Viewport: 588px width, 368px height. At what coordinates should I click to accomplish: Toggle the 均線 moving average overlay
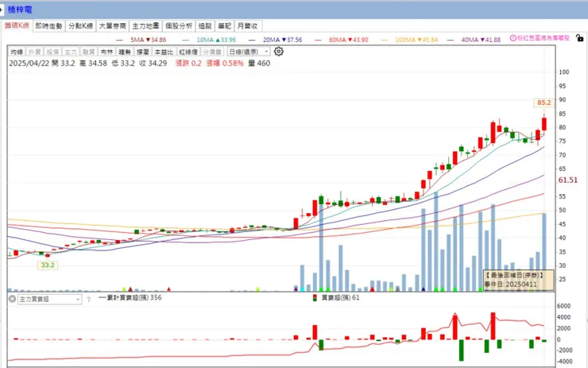click(17, 52)
